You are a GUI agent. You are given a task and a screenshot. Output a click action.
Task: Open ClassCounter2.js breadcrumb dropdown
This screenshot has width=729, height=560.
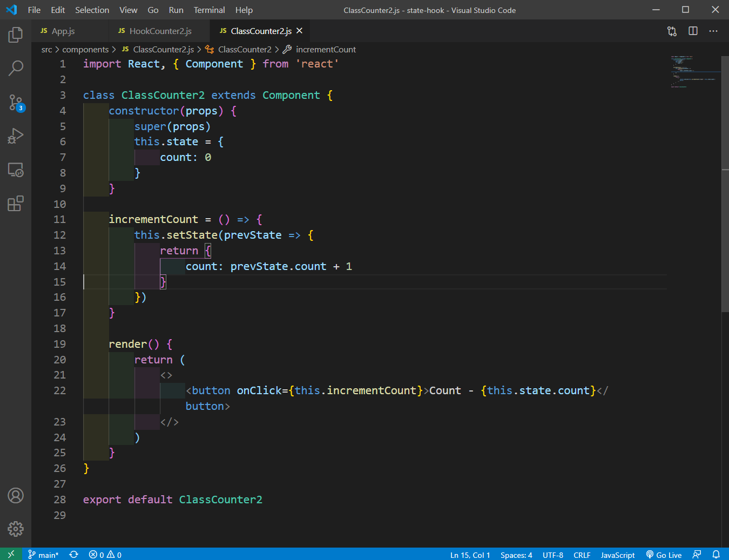pyautogui.click(x=158, y=49)
